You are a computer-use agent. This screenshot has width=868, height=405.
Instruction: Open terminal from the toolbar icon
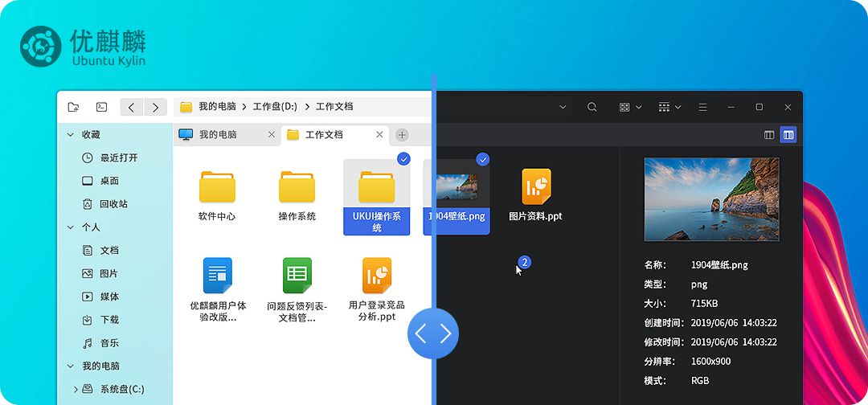pos(101,107)
